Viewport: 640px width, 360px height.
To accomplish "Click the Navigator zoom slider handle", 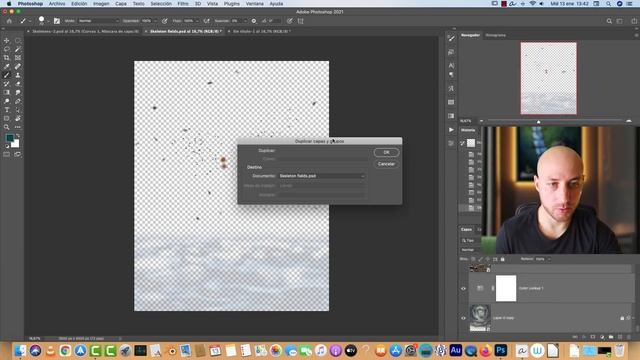I will click(538, 122).
